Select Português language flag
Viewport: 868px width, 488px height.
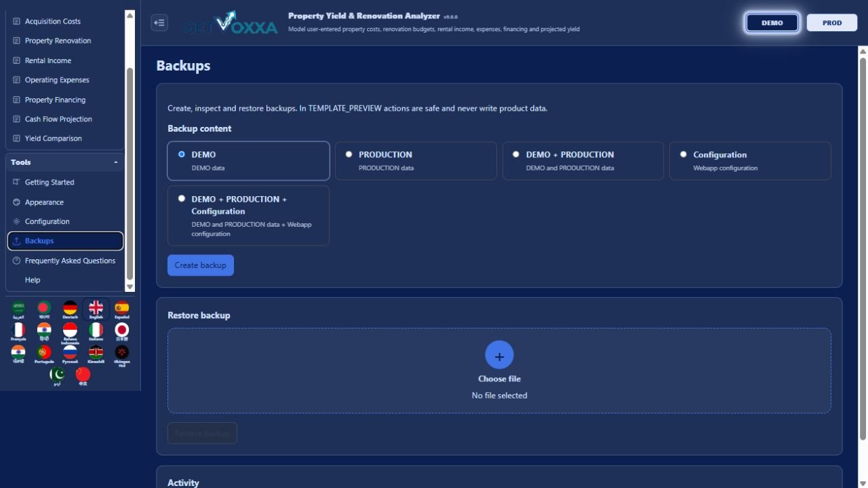pyautogui.click(x=44, y=354)
